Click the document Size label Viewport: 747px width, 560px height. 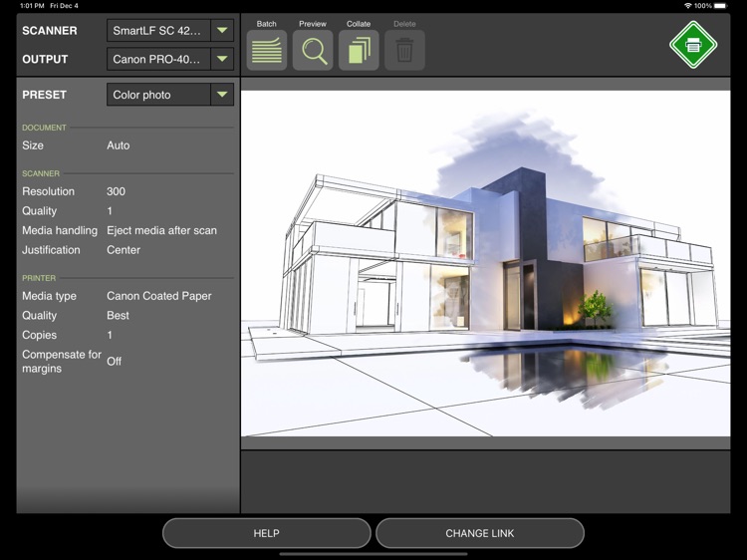(33, 145)
